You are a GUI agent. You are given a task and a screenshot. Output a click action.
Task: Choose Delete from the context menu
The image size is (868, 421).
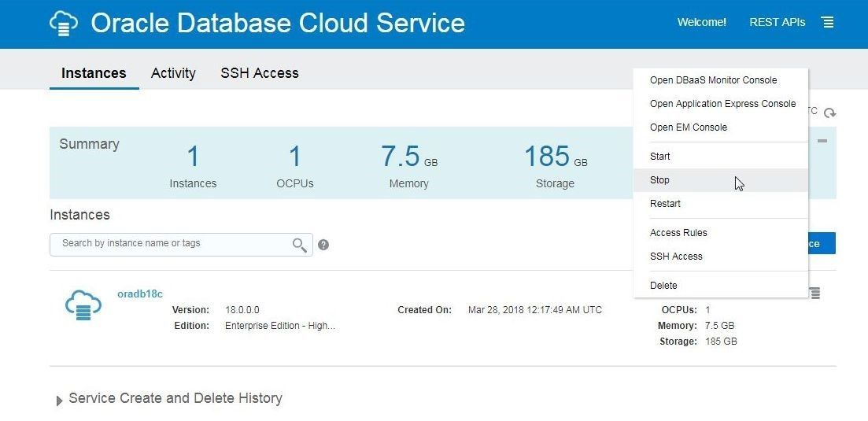click(721, 286)
